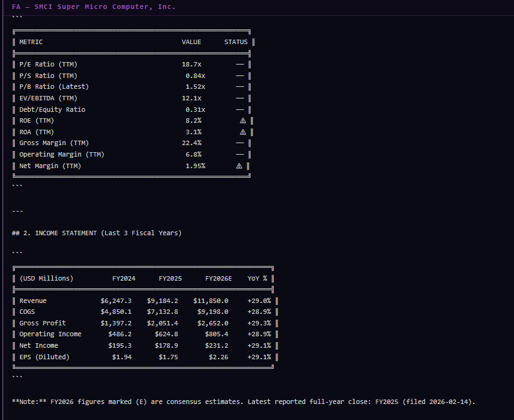Click the ROE value 8.2%
The height and width of the screenshot is (420, 514).
pos(194,121)
